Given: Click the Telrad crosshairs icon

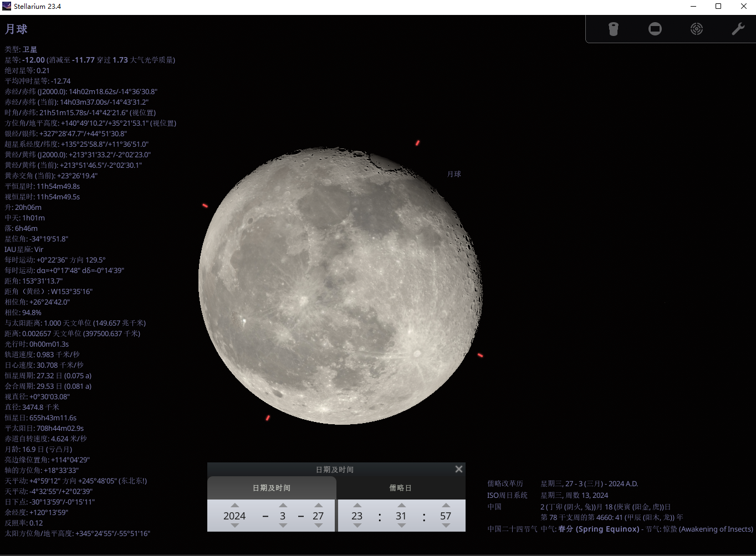Looking at the screenshot, I should click(x=696, y=29).
